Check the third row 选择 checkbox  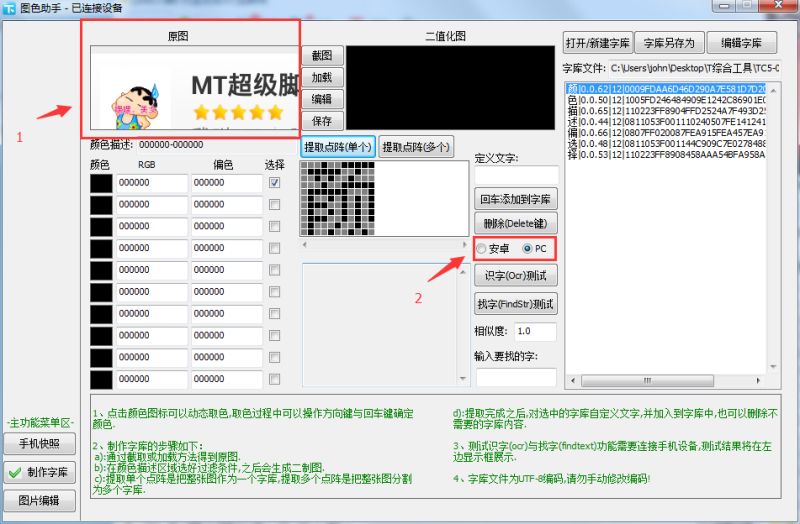click(274, 226)
